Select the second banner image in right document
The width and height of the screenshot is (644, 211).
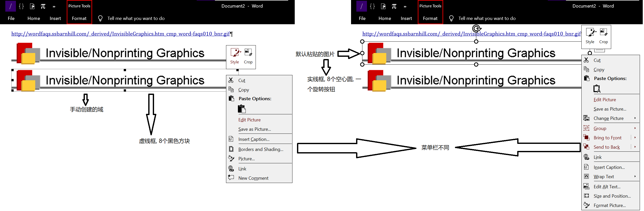coord(472,81)
